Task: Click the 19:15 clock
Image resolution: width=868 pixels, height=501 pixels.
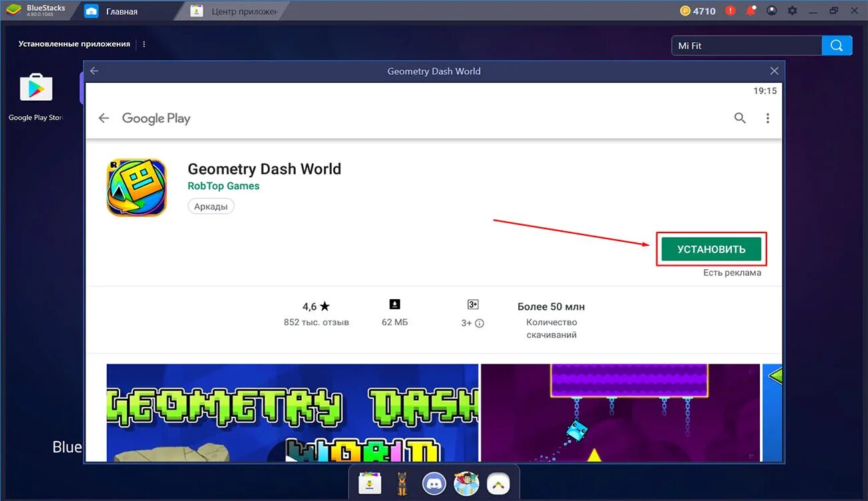Action: pos(765,91)
